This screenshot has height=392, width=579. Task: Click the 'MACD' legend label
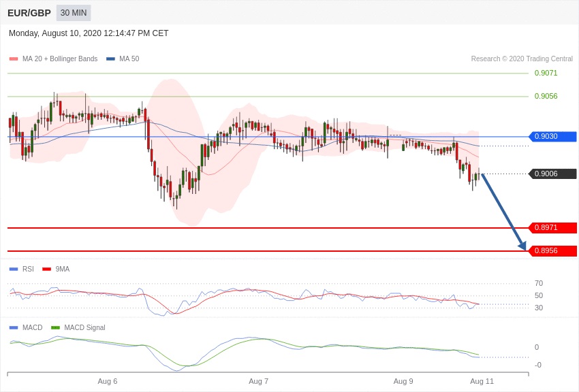33,327
